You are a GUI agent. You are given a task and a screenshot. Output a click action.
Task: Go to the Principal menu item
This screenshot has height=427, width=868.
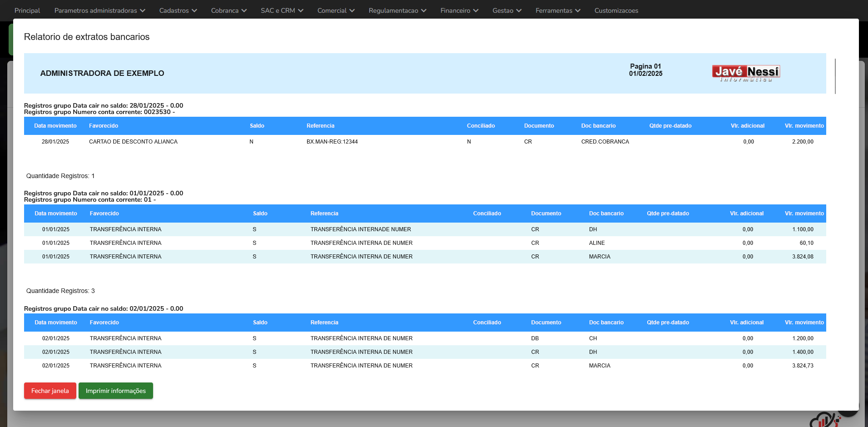(27, 10)
